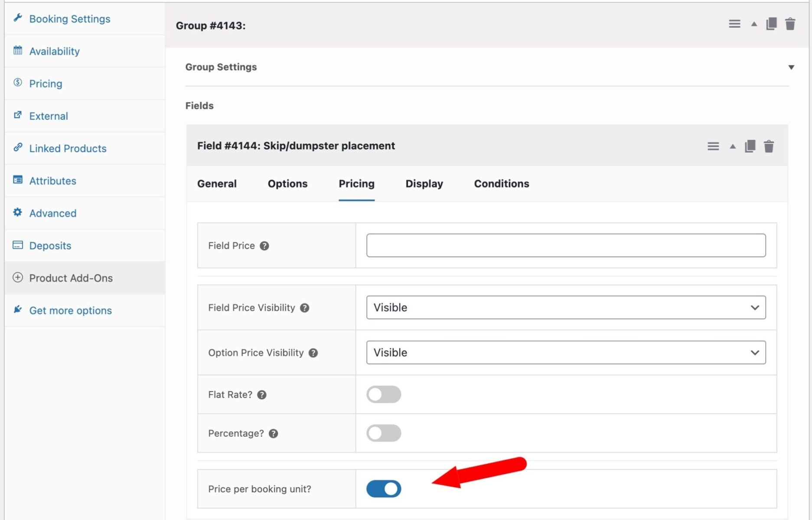This screenshot has width=812, height=520.
Task: Click into the Field Price input
Action: [x=566, y=246]
